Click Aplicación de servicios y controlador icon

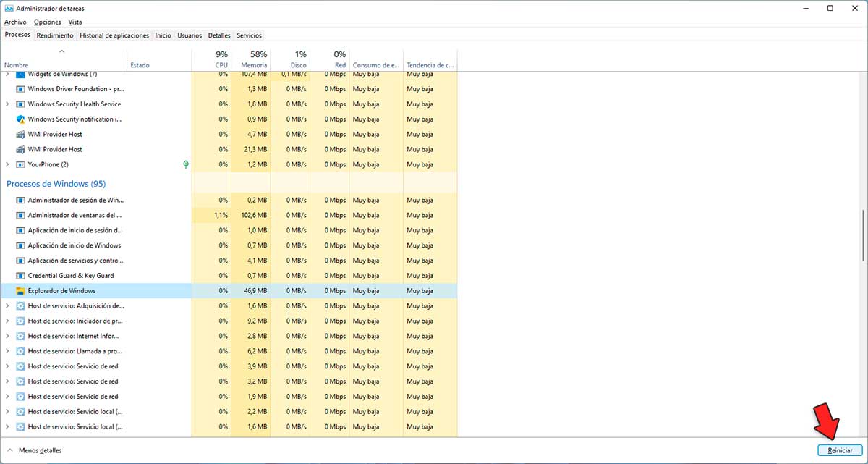(20, 261)
